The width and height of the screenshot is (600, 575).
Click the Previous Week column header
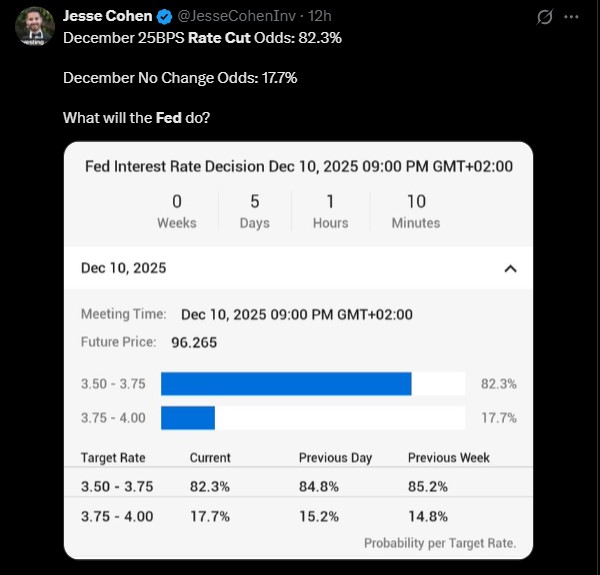coord(449,457)
